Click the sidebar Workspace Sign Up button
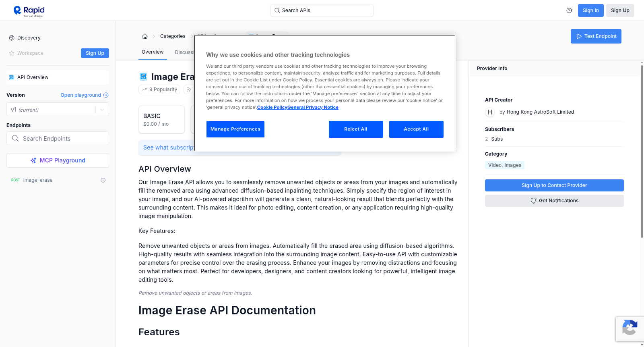644x347 pixels. [x=95, y=53]
